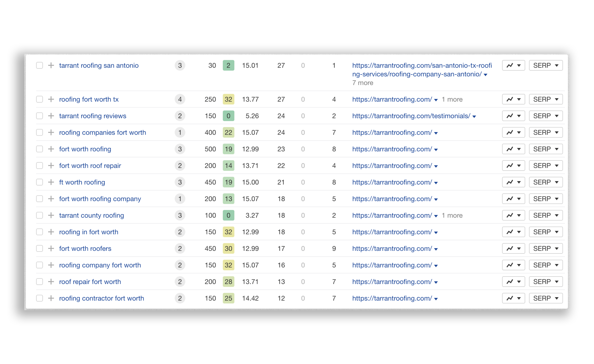
Task: Select checkbox for roofing companies fort worth
Action: pyautogui.click(x=40, y=132)
